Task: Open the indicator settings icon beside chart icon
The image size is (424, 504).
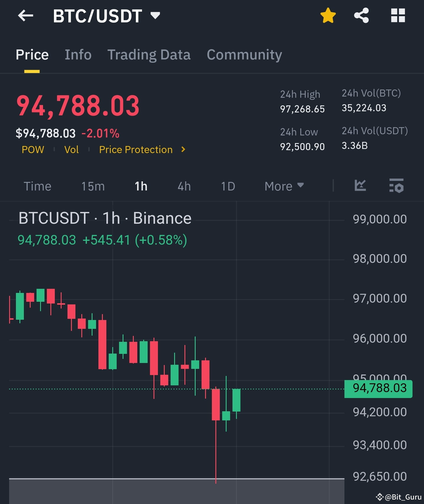Action: pyautogui.click(x=396, y=186)
